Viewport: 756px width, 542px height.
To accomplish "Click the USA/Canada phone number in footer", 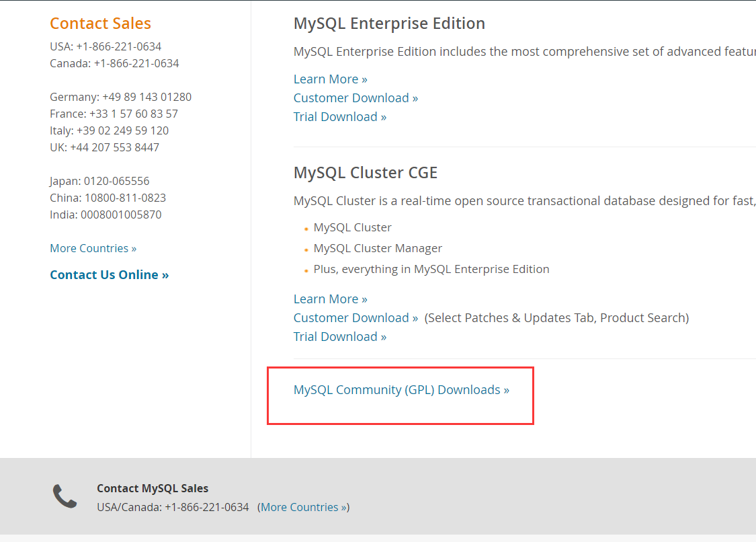I will [206, 508].
